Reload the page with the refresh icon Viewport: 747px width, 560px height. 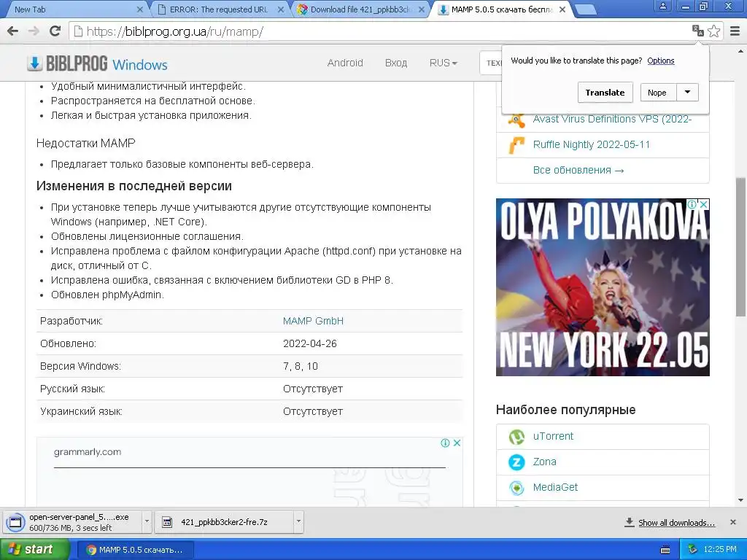pos(55,31)
